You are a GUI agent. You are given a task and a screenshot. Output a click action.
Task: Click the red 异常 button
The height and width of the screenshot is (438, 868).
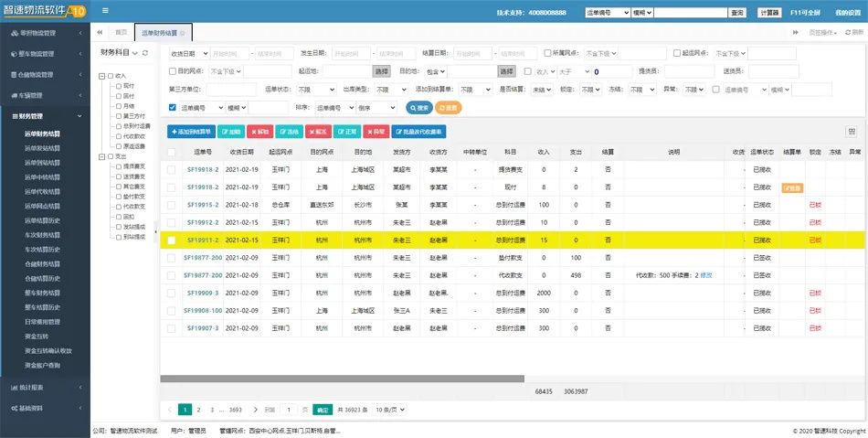pyautogui.click(x=376, y=132)
